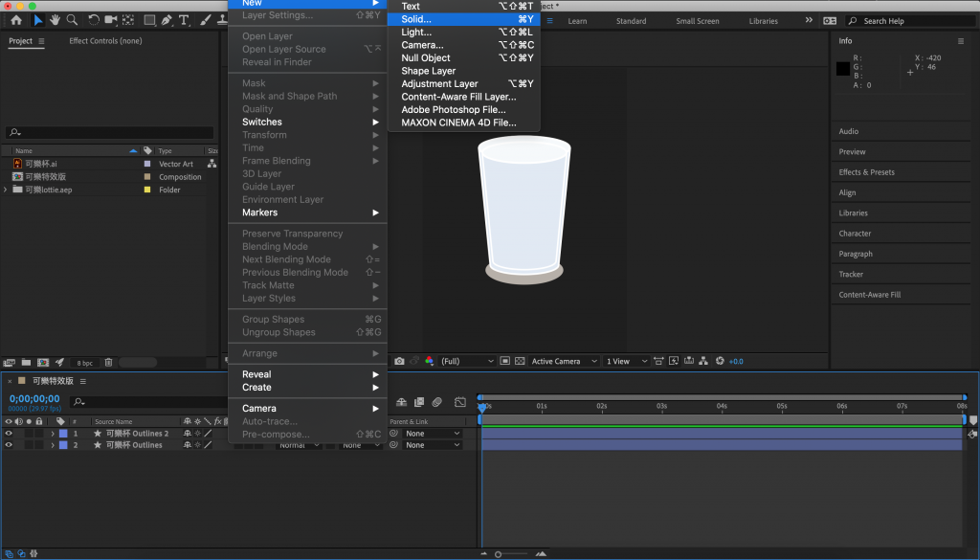Viewport: 980px width, 560px height.
Task: Select the Pen tool
Action: (x=167, y=19)
